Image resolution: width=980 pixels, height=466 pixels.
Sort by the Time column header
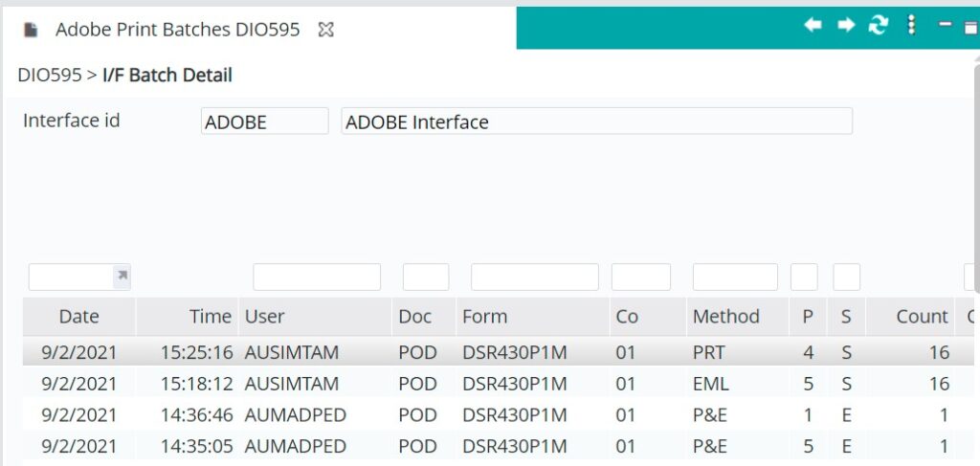pos(187,317)
